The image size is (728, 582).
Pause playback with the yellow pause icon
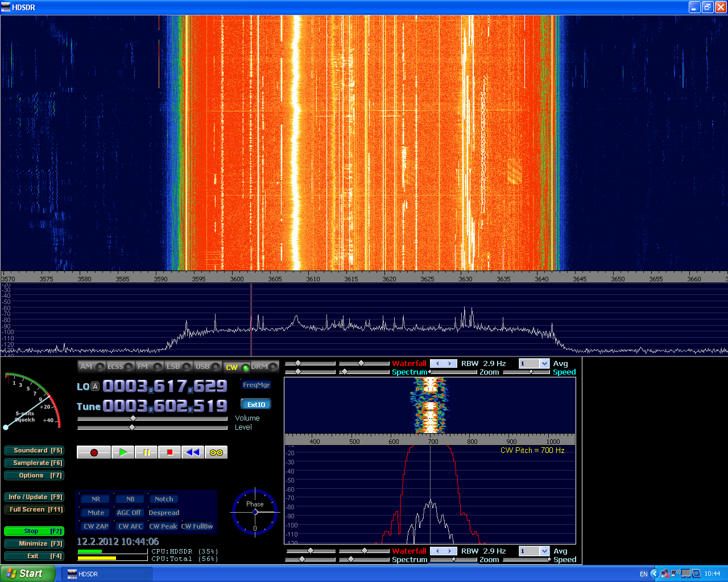tap(146, 452)
